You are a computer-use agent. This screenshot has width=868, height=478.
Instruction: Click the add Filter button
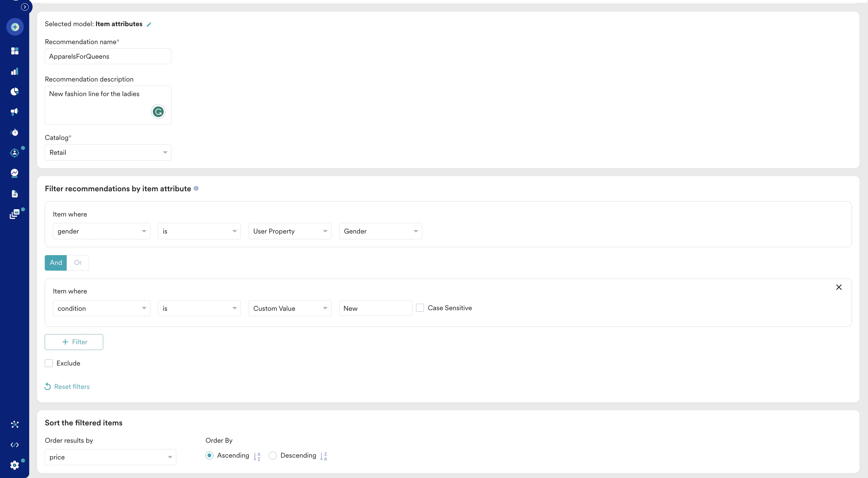click(74, 342)
